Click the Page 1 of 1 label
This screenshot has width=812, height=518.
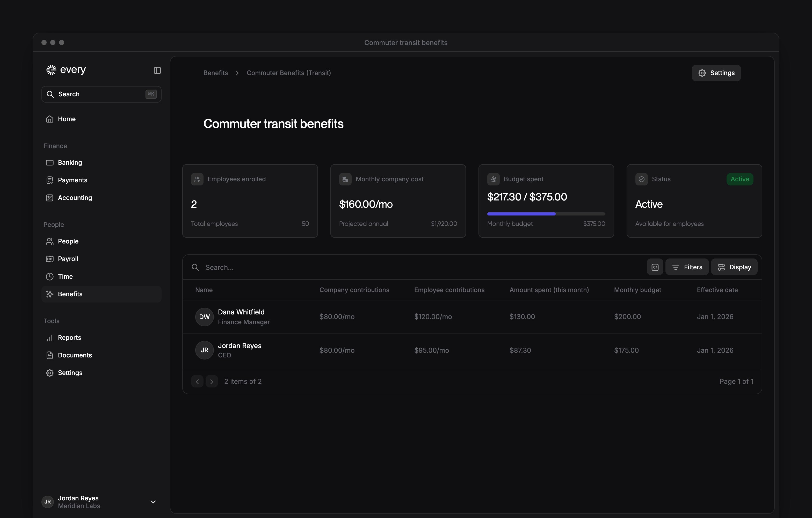(736, 382)
